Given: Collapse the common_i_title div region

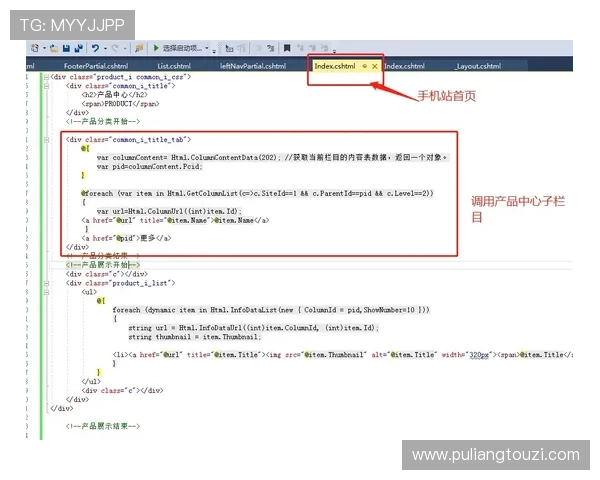Looking at the screenshot, I should (46, 86).
